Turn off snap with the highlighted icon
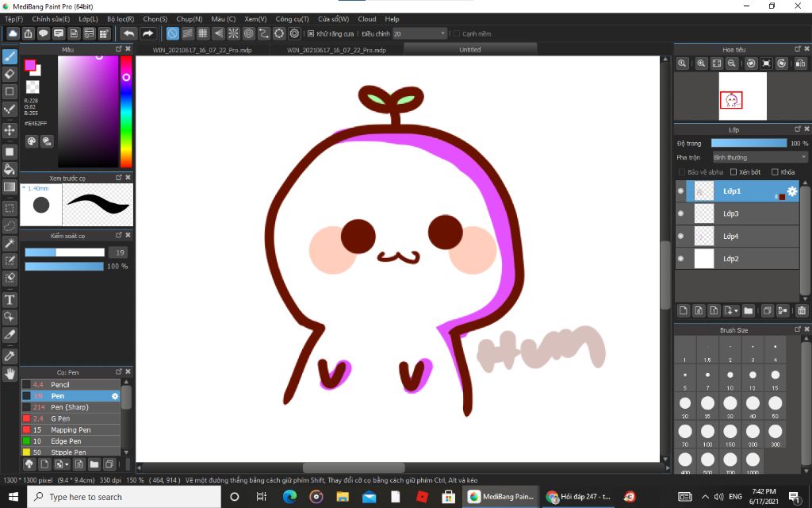812x508 pixels. tap(172, 33)
